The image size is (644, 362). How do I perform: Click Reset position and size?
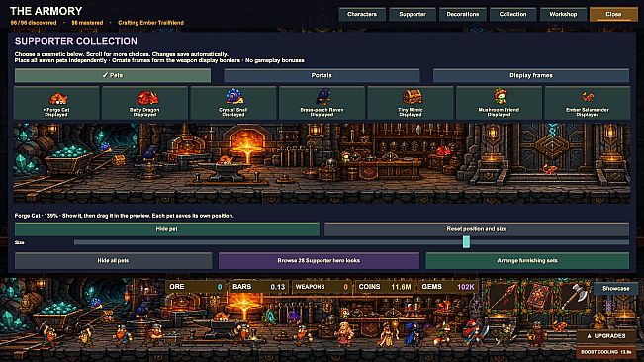[477, 229]
